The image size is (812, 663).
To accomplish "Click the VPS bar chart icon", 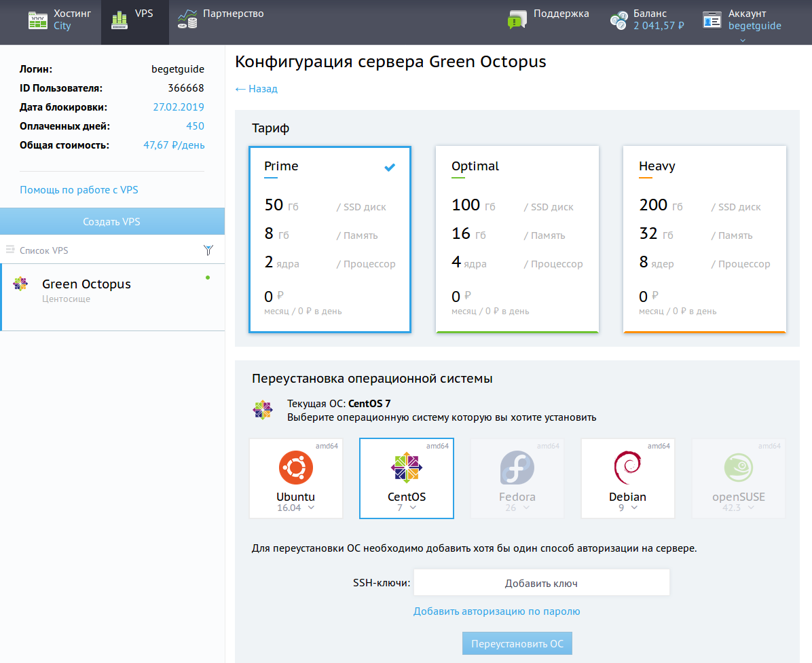I will click(119, 20).
